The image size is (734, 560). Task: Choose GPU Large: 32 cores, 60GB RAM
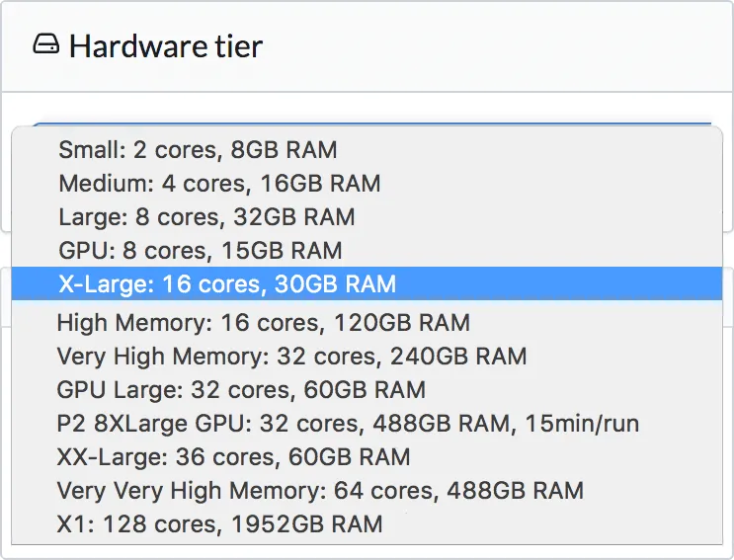[241, 390]
